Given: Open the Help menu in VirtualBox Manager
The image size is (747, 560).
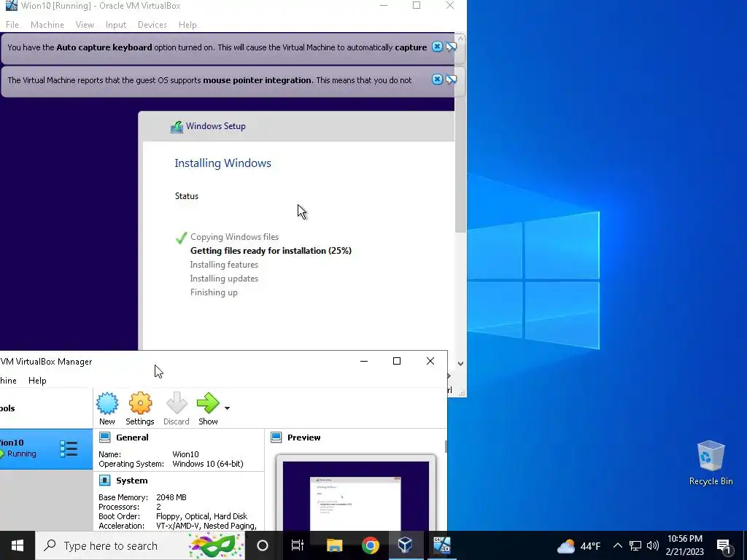Looking at the screenshot, I should click(37, 381).
